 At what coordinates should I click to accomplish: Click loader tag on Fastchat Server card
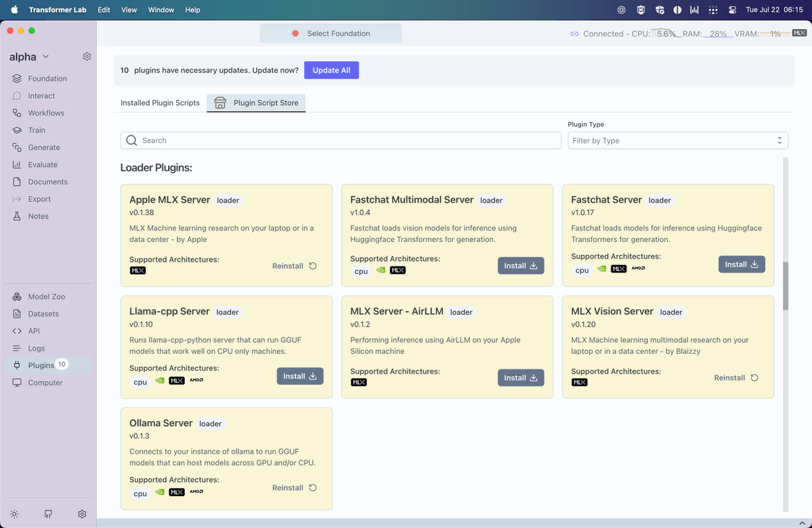[659, 200]
